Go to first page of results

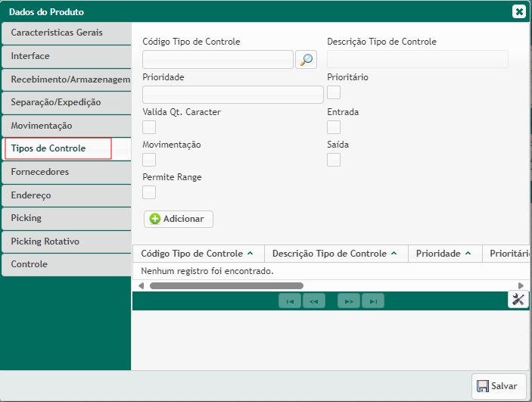point(289,301)
